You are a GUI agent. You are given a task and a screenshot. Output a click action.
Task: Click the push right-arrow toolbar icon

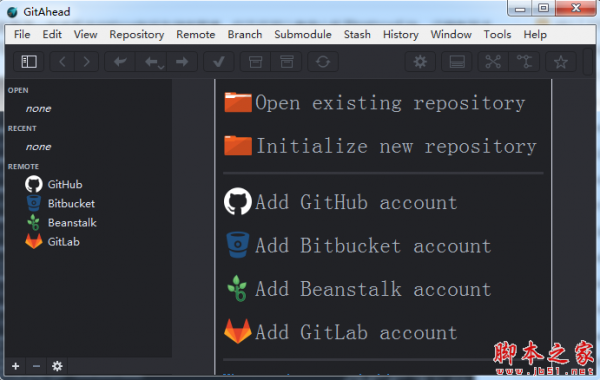point(182,62)
